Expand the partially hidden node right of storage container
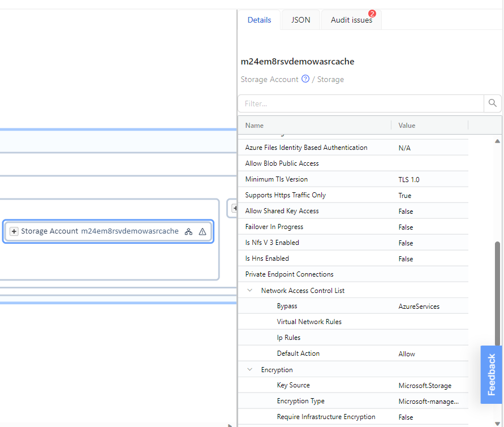The height and width of the screenshot is (427, 504). (x=234, y=208)
